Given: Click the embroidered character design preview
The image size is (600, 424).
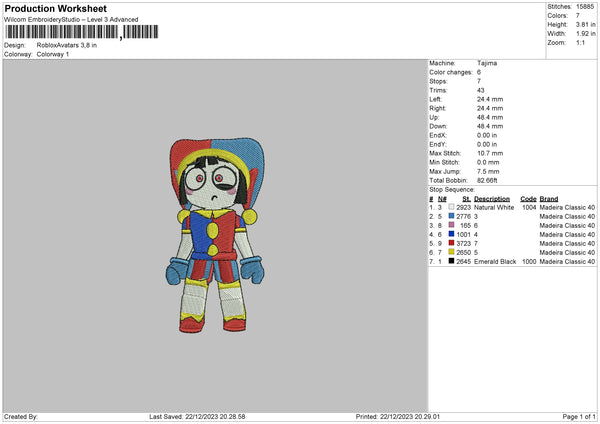Looking at the screenshot, I should pos(215,235).
